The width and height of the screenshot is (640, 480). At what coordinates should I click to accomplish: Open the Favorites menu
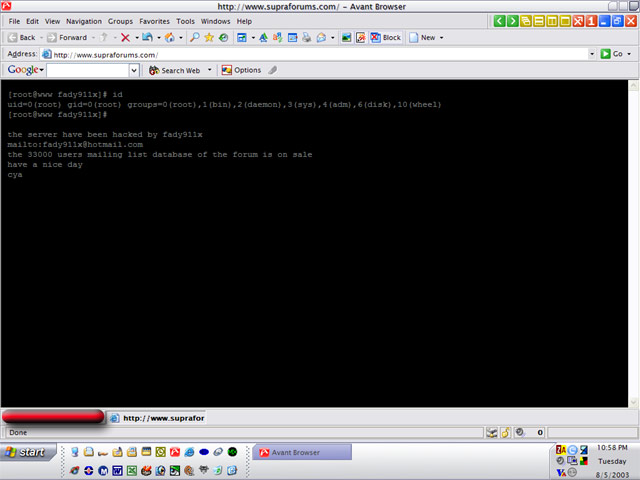(154, 21)
